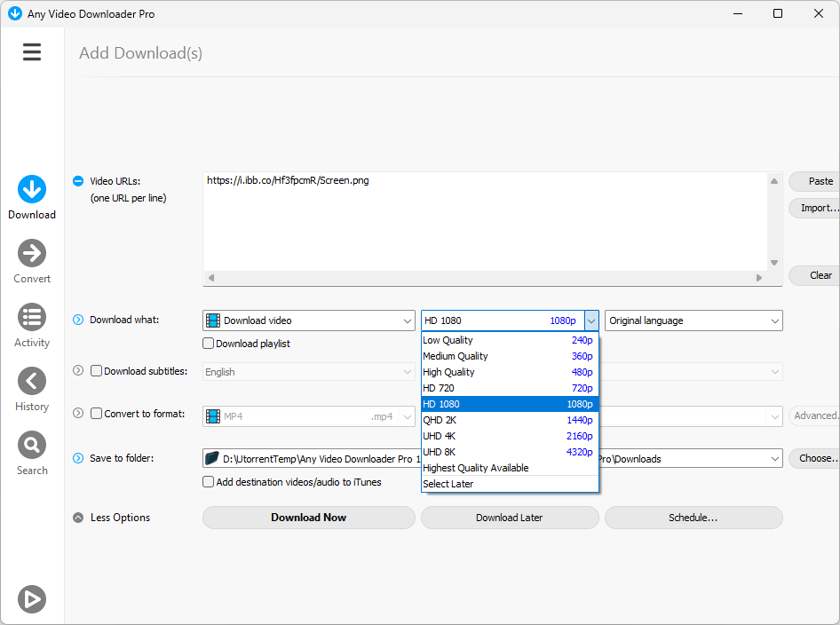
Task: Click Download Later
Action: pos(510,518)
